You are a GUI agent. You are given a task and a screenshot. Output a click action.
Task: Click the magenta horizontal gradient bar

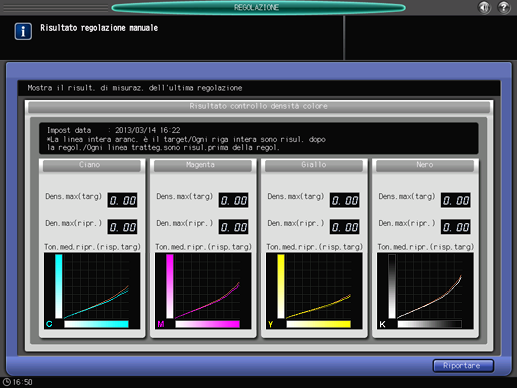(x=207, y=324)
